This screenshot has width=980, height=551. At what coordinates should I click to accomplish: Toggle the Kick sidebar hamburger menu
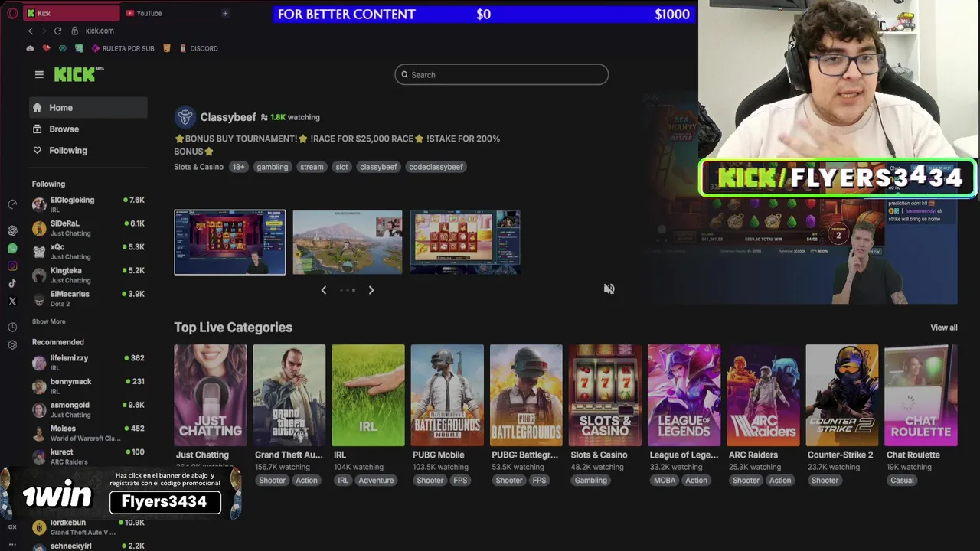click(39, 74)
